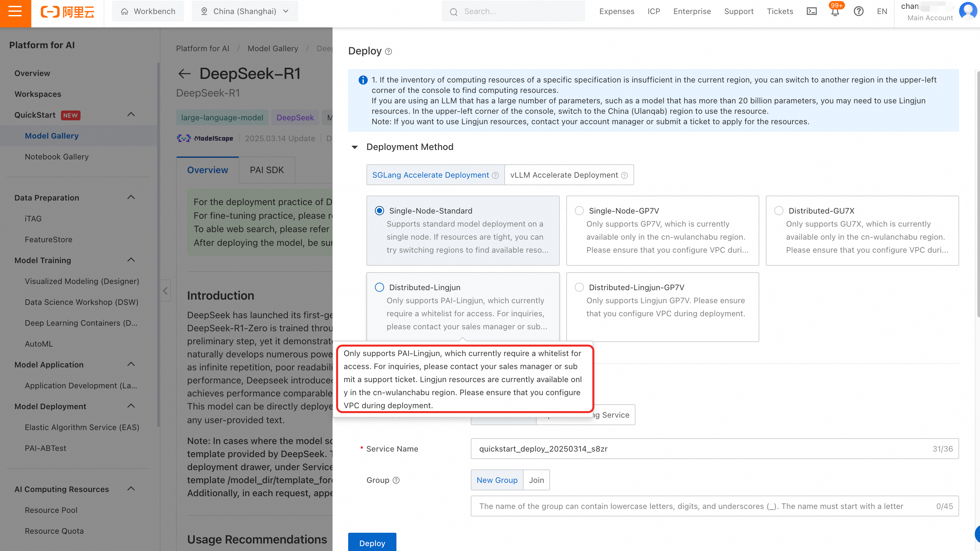The width and height of the screenshot is (980, 551).
Task: Click the top Search box
Action: (513, 11)
